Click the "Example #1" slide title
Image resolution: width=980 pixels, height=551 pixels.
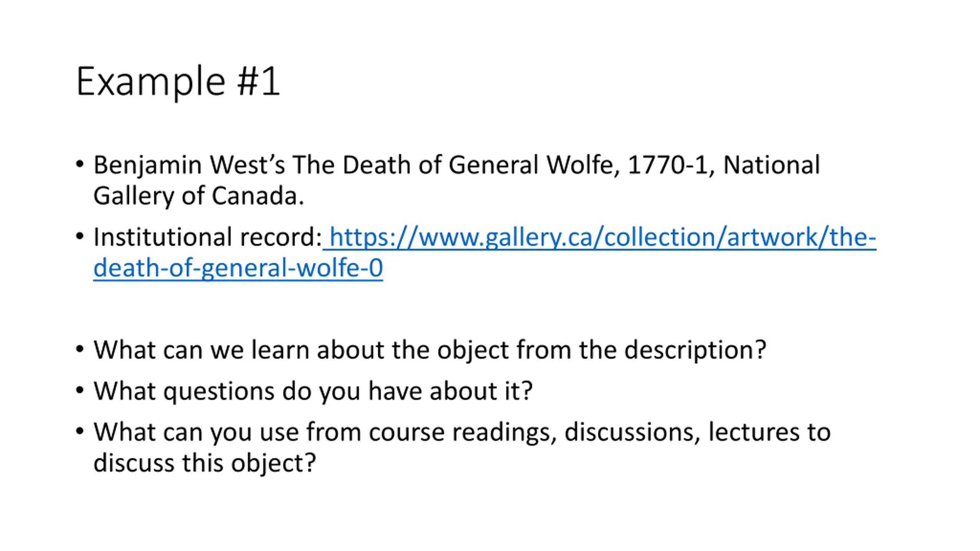point(178,82)
